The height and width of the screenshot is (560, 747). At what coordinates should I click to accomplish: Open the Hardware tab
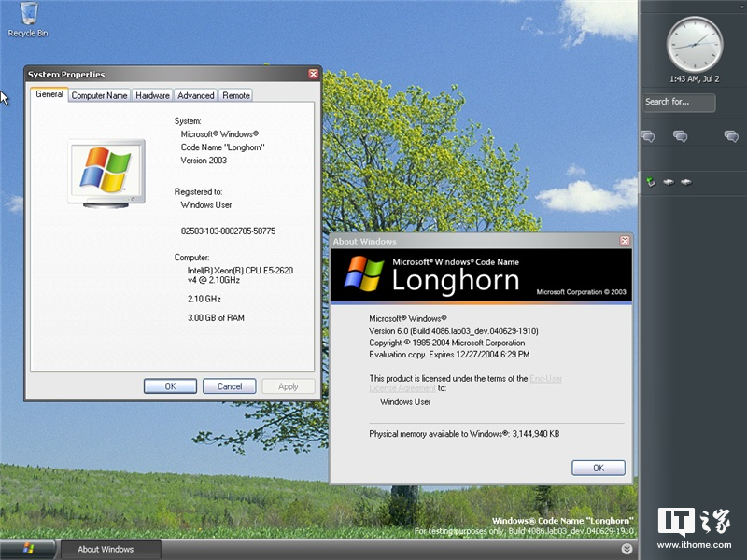tap(152, 95)
